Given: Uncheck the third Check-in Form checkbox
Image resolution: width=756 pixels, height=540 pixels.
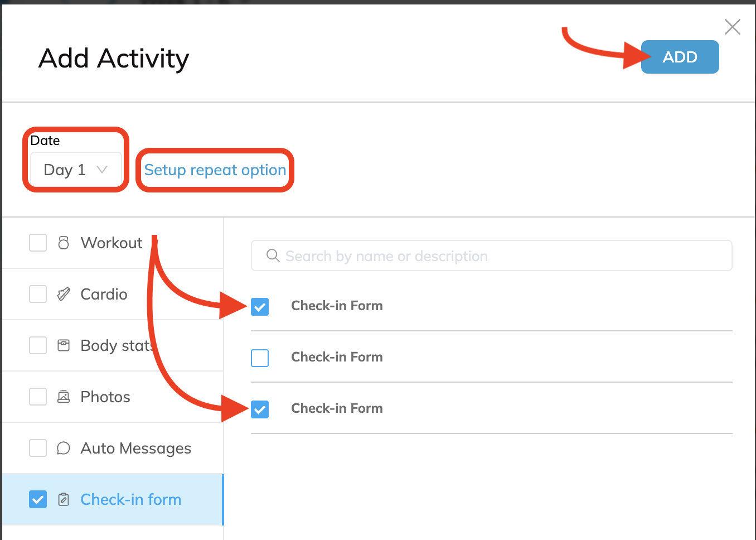Looking at the screenshot, I should click(260, 409).
